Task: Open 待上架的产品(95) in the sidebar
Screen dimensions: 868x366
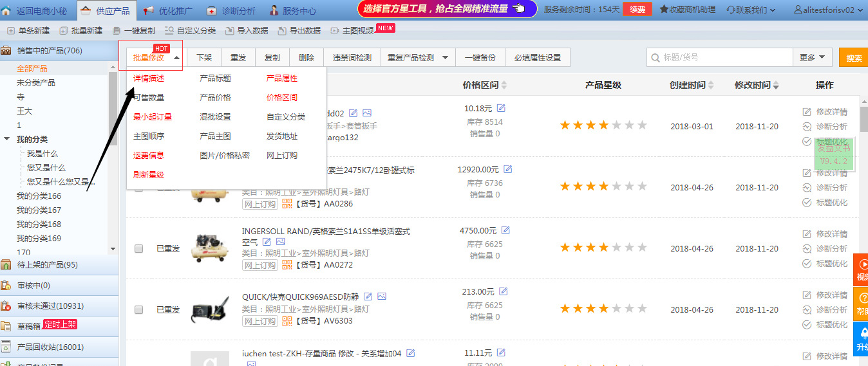Action: 59,265
